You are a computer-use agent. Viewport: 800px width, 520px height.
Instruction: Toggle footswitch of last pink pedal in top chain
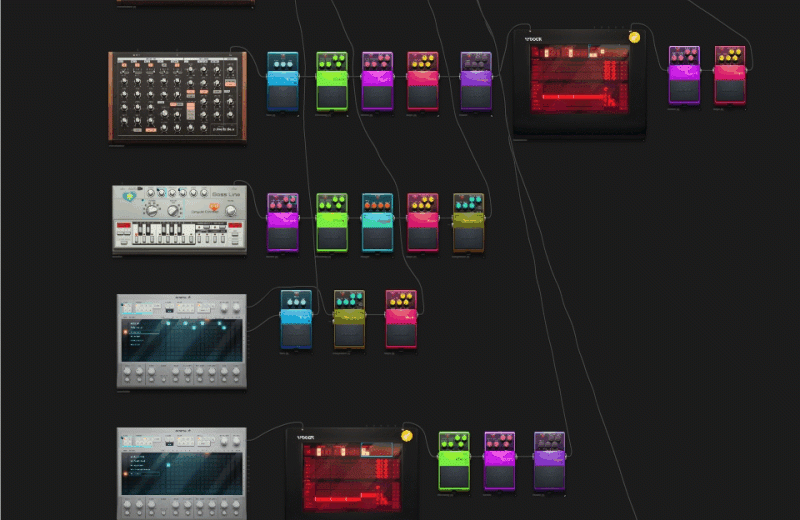coord(730,91)
